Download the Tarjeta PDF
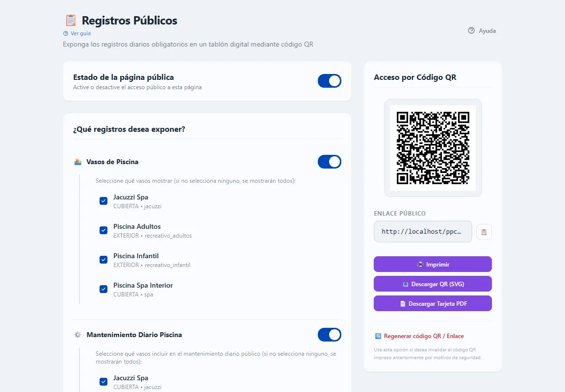The width and height of the screenshot is (565, 392). (433, 303)
